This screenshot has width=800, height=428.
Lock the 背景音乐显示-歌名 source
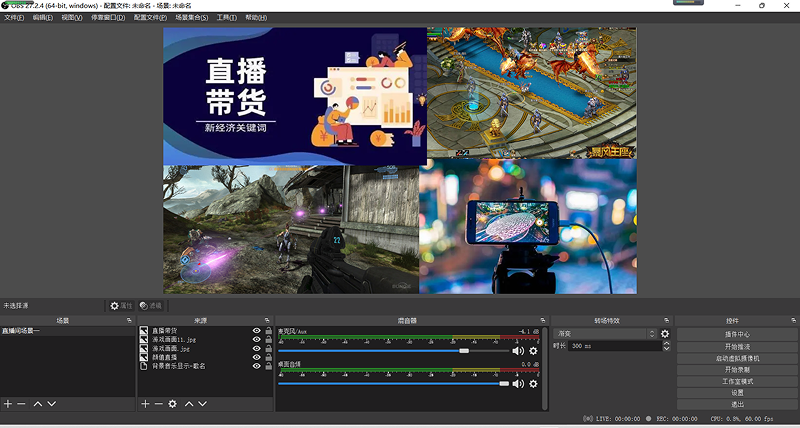click(x=268, y=366)
